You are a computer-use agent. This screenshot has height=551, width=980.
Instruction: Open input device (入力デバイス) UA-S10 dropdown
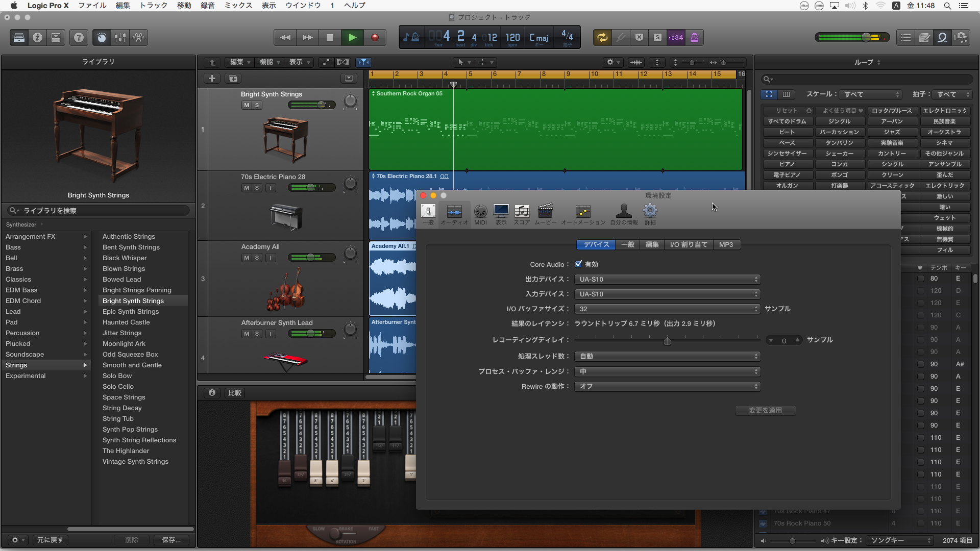point(667,294)
